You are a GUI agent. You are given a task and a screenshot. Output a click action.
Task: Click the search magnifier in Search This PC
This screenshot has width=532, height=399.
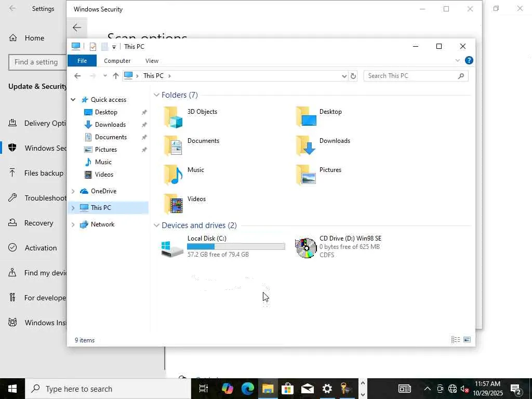tap(461, 76)
